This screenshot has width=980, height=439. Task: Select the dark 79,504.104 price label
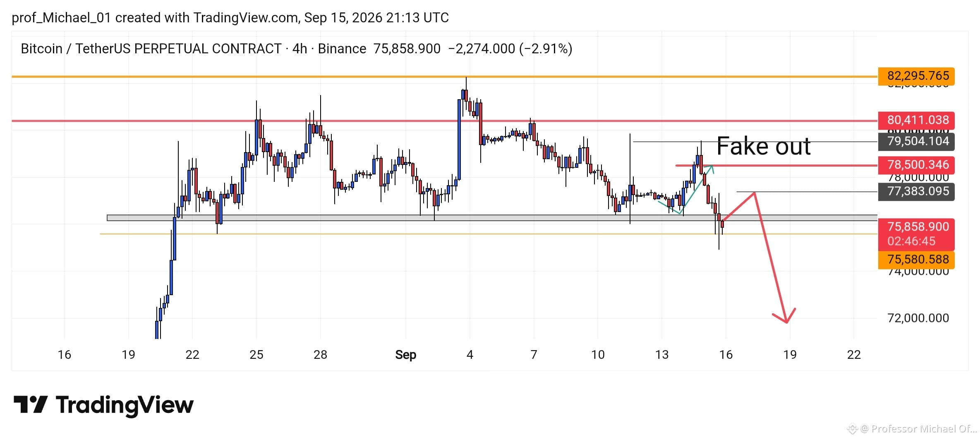coord(916,141)
